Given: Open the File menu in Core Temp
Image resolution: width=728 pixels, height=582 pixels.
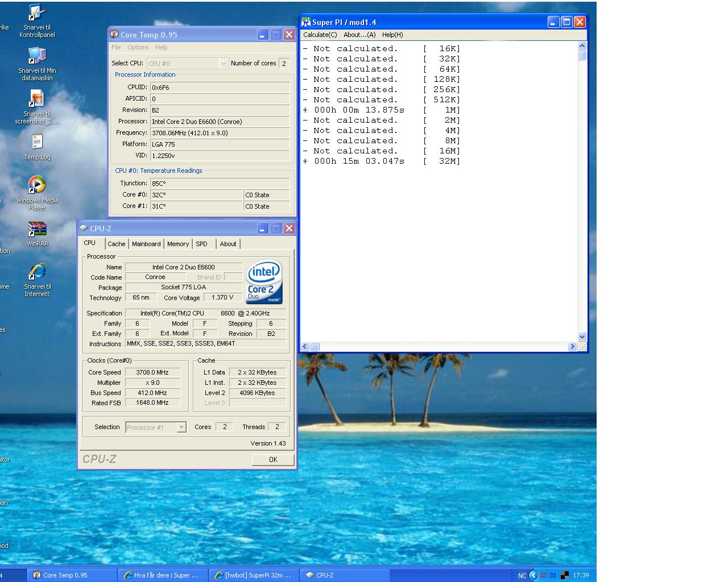Looking at the screenshot, I should point(116,48).
